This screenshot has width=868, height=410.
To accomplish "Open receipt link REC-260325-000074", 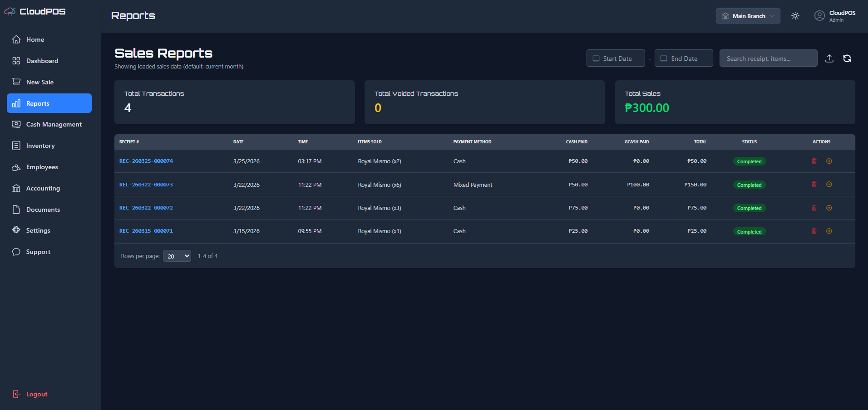I will coord(146,161).
